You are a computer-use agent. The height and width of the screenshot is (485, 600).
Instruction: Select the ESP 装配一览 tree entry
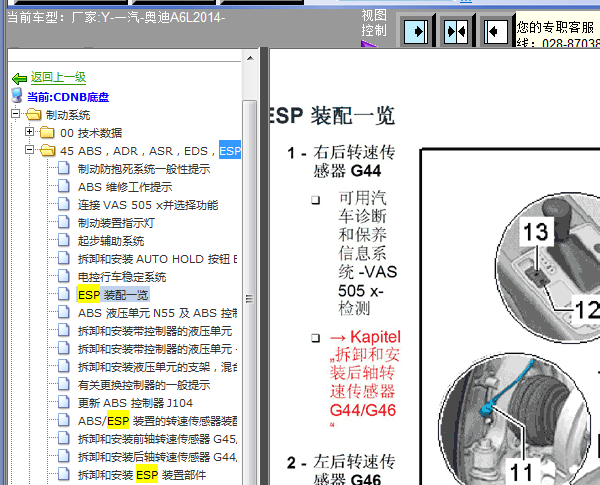(x=113, y=295)
